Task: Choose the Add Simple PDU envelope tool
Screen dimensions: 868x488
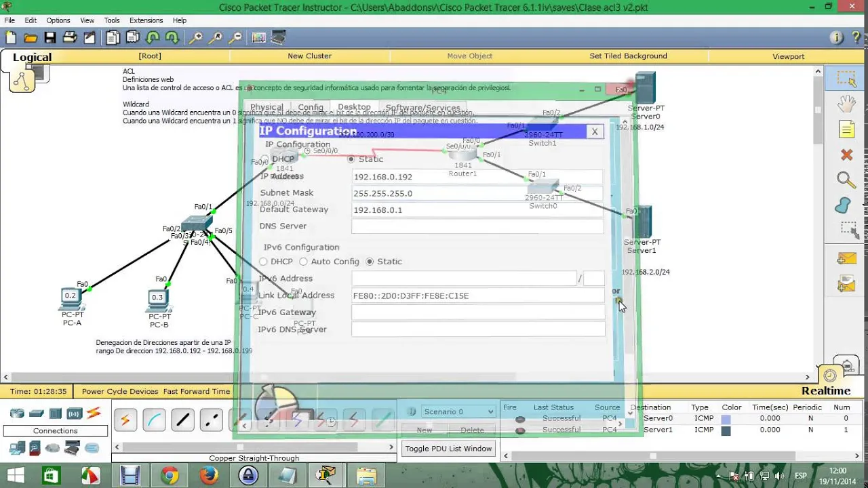Action: point(846,258)
